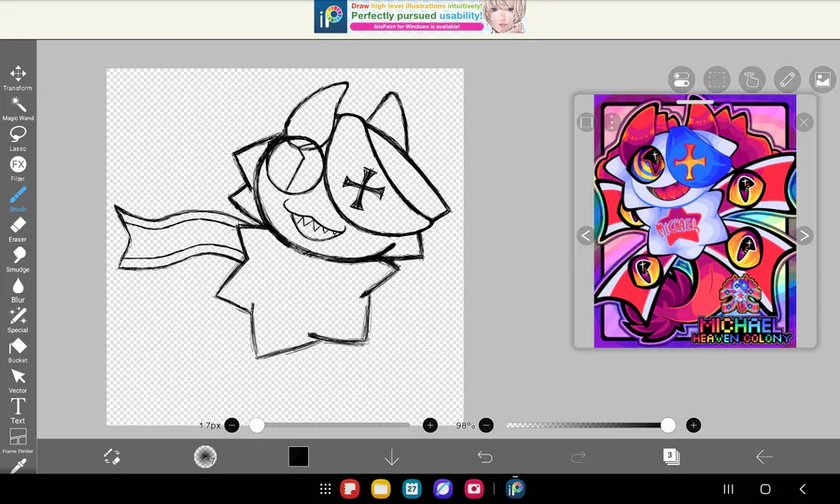
Task: Open the FX Filter tool
Action: point(18,169)
